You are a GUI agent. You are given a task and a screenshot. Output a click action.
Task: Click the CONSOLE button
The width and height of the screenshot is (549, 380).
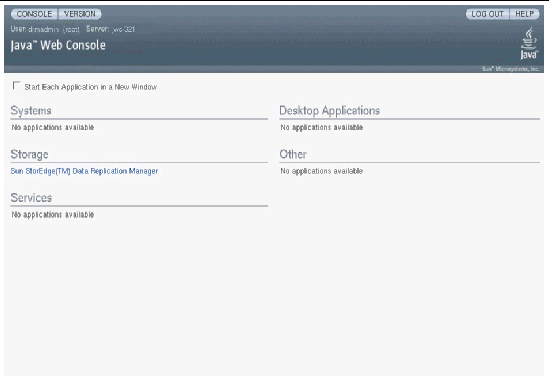[x=34, y=14]
